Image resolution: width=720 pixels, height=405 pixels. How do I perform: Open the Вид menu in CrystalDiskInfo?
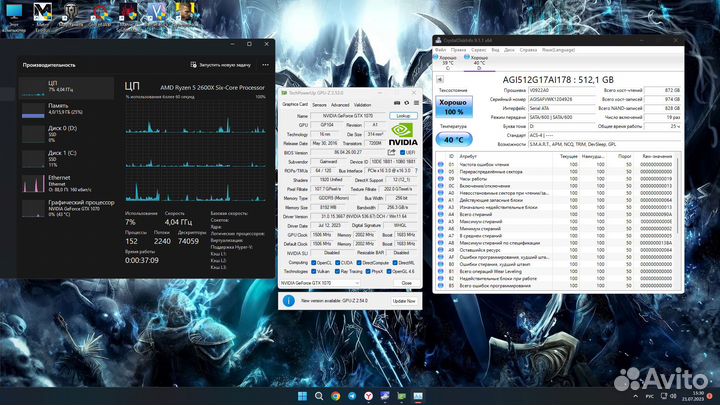coord(495,50)
